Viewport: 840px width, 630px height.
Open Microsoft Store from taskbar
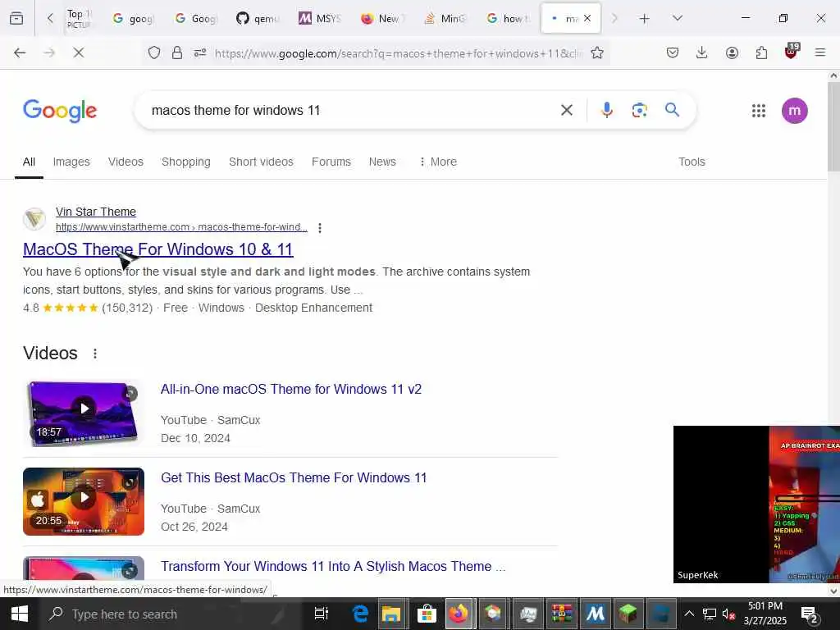[x=427, y=614]
